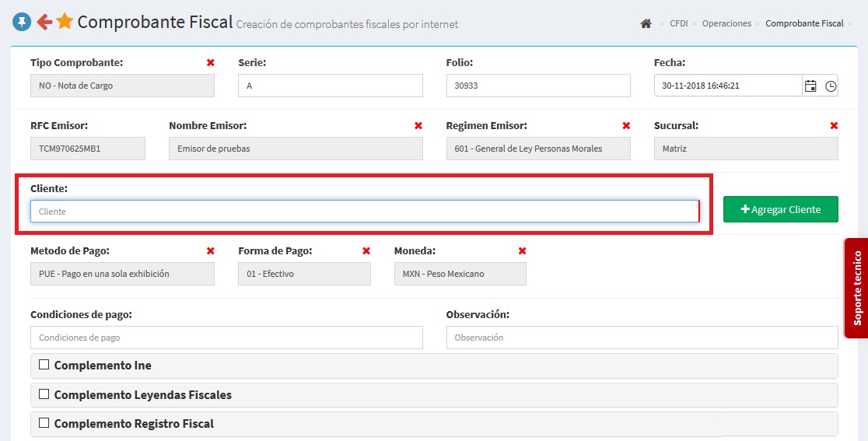The image size is (868, 441).
Task: Click the orange favorite star icon
Action: point(65,22)
